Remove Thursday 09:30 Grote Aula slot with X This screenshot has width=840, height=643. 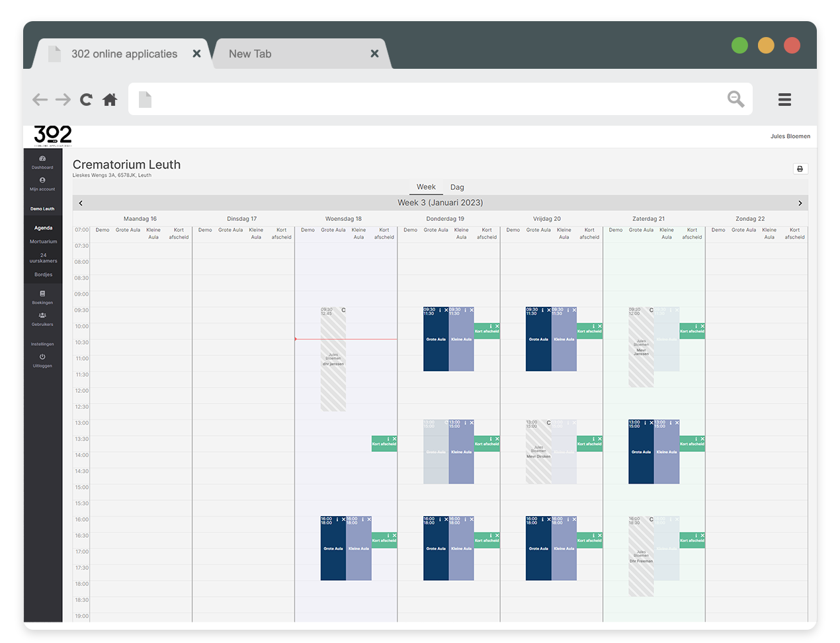pyautogui.click(x=446, y=310)
